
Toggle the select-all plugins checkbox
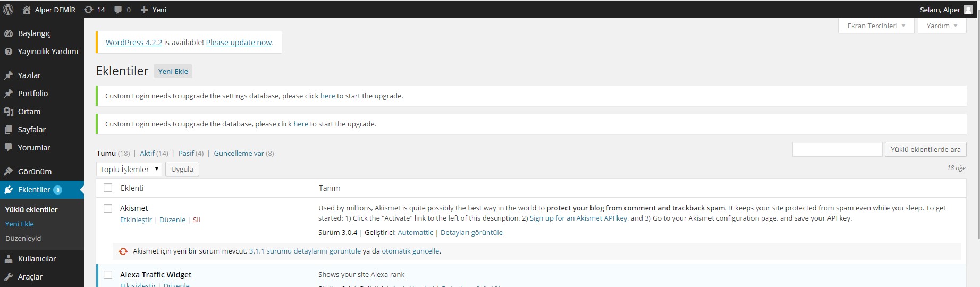[x=108, y=188]
